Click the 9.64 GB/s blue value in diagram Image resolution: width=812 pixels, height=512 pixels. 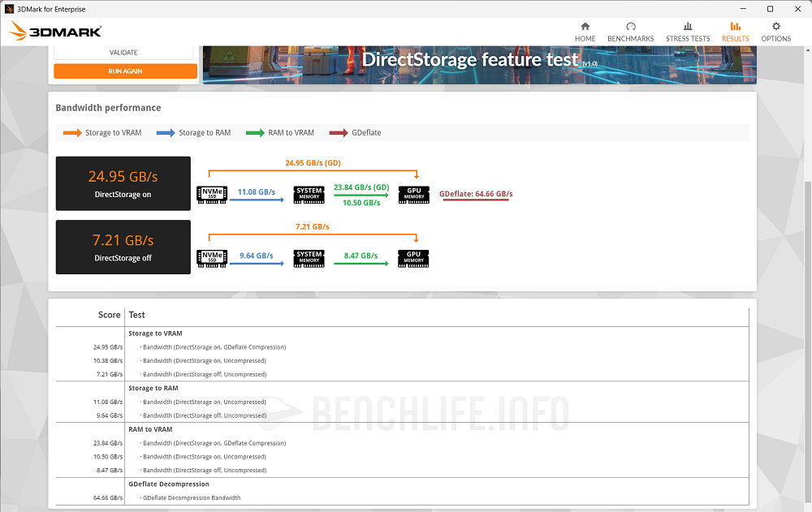(257, 256)
